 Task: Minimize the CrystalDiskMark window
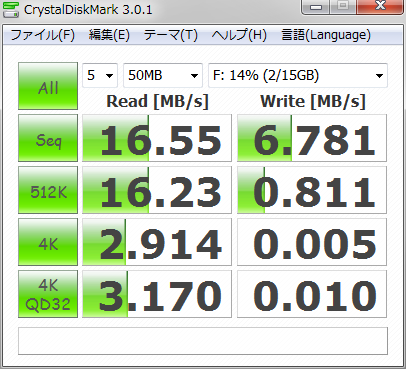pos(316,7)
